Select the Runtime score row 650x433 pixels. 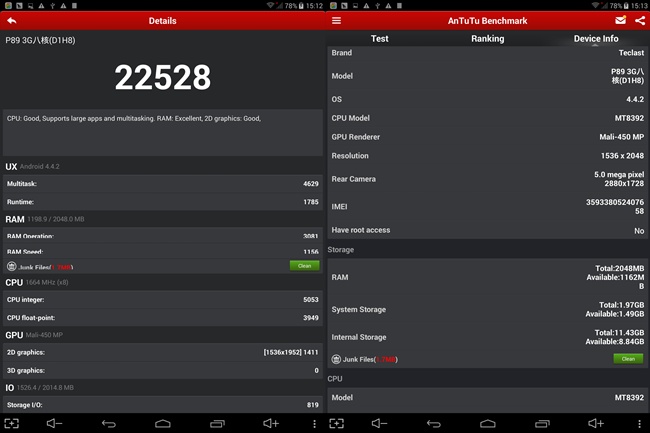(162, 202)
